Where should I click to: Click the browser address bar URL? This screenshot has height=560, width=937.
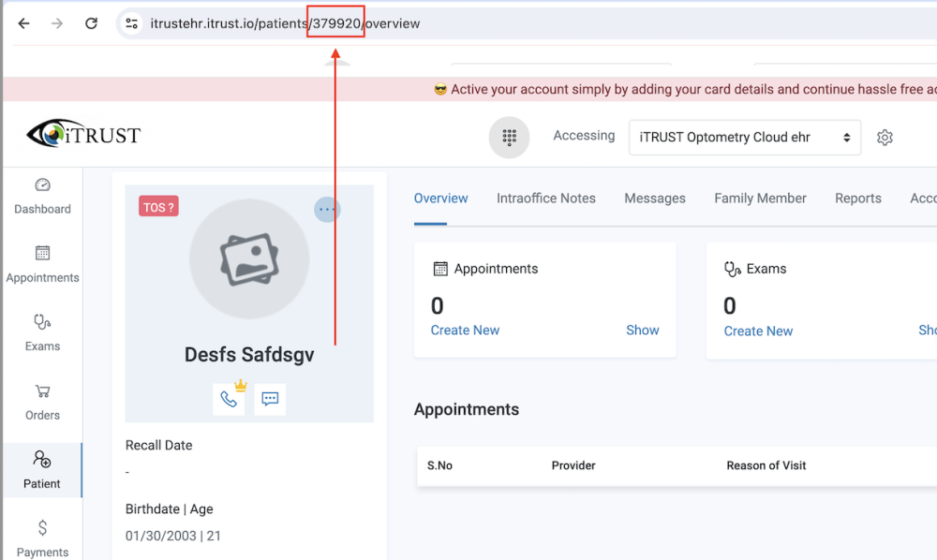(x=285, y=23)
